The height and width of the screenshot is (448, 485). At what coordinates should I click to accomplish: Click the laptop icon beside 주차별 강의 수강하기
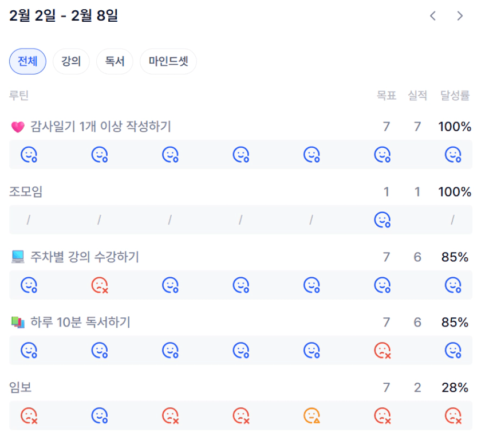(18, 257)
